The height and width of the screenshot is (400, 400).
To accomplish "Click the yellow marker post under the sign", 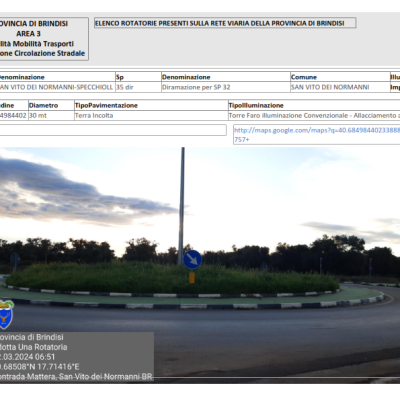I will point(192,278).
